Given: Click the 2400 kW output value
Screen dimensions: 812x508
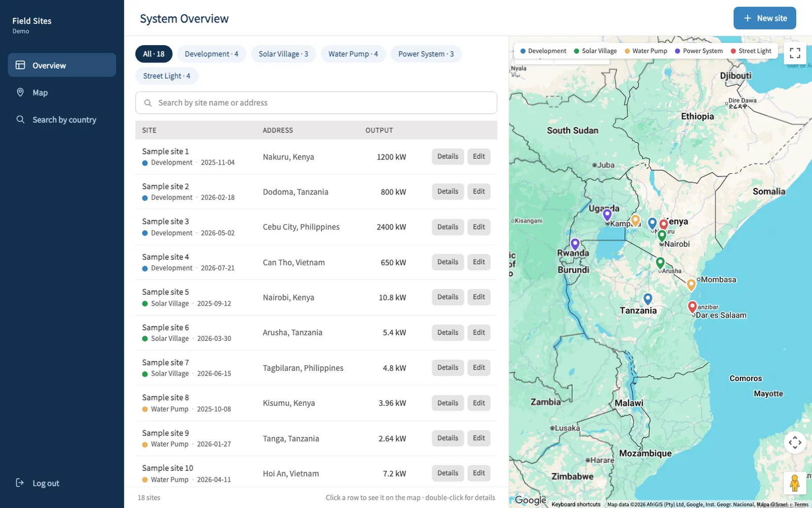Looking at the screenshot, I should tap(391, 227).
